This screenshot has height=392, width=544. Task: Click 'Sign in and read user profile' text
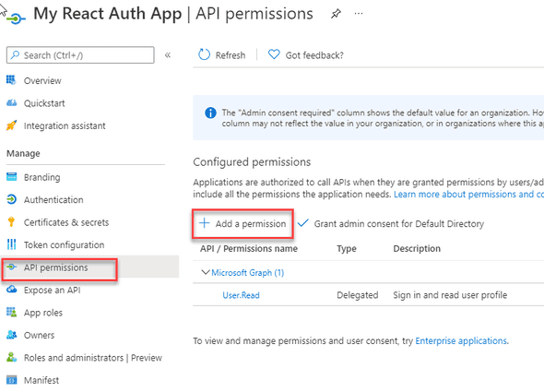pyautogui.click(x=450, y=295)
